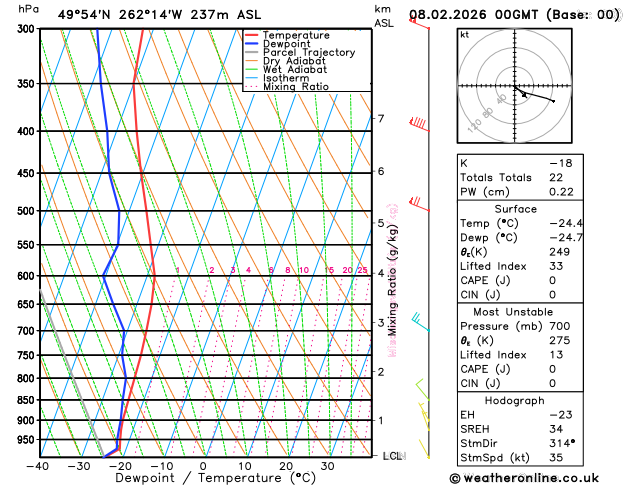The height and width of the screenshot is (486, 629).
Task: Click the 4 km altitude tick label
Action: (x=381, y=273)
